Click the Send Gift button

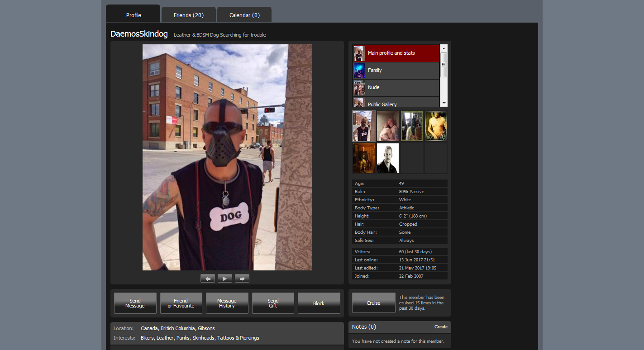273,303
